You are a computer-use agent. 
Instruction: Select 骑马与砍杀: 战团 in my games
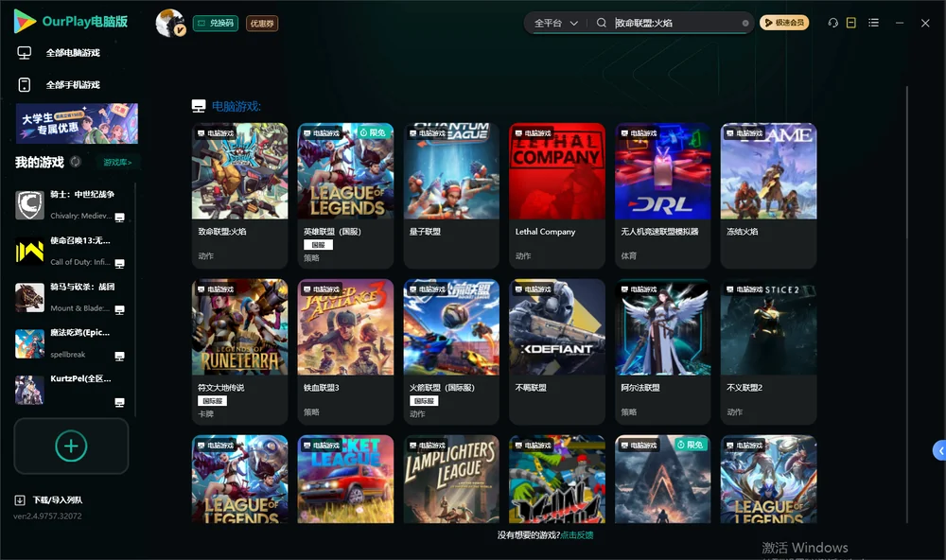pyautogui.click(x=71, y=297)
